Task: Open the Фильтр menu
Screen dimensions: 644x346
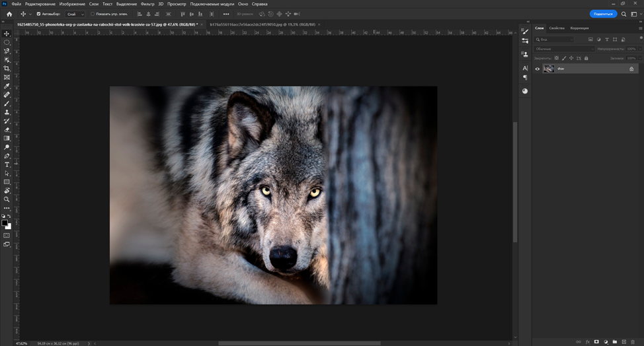Action: [147, 4]
